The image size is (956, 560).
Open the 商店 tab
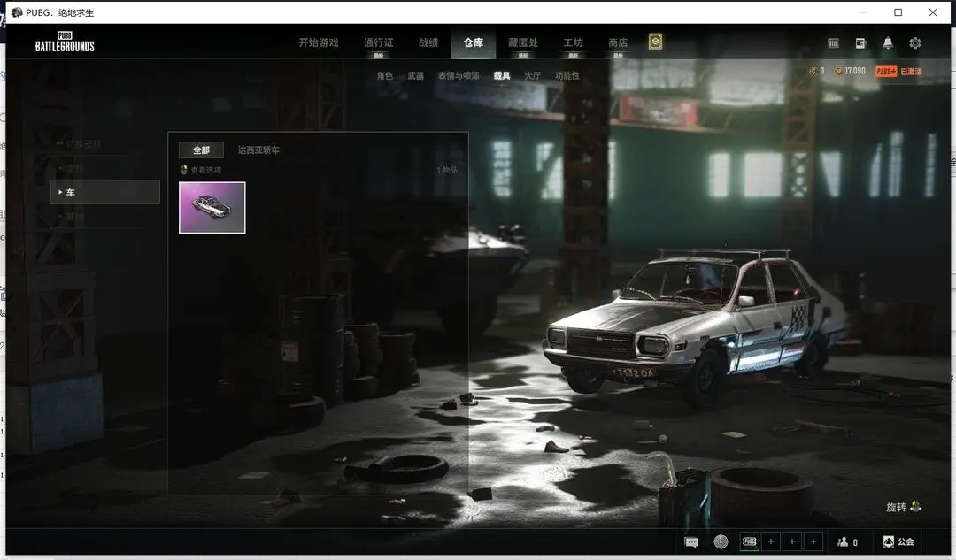[x=618, y=42]
